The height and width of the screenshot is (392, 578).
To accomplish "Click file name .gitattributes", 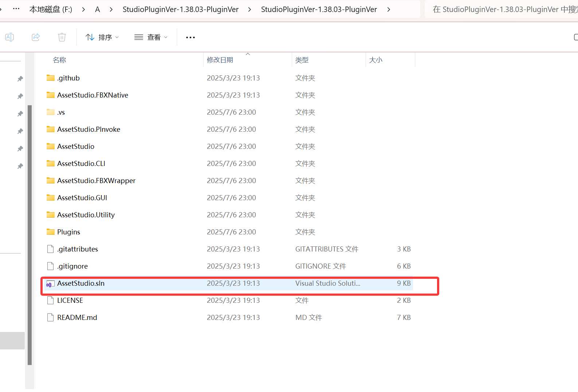I will tap(78, 249).
